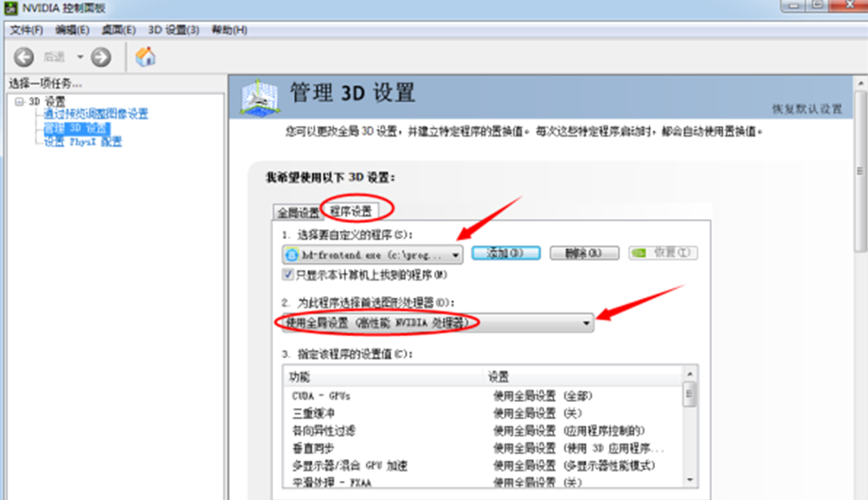Select the 多显示器/混合 GPU 加速 row
This screenshot has height=500, width=868.
(483, 465)
